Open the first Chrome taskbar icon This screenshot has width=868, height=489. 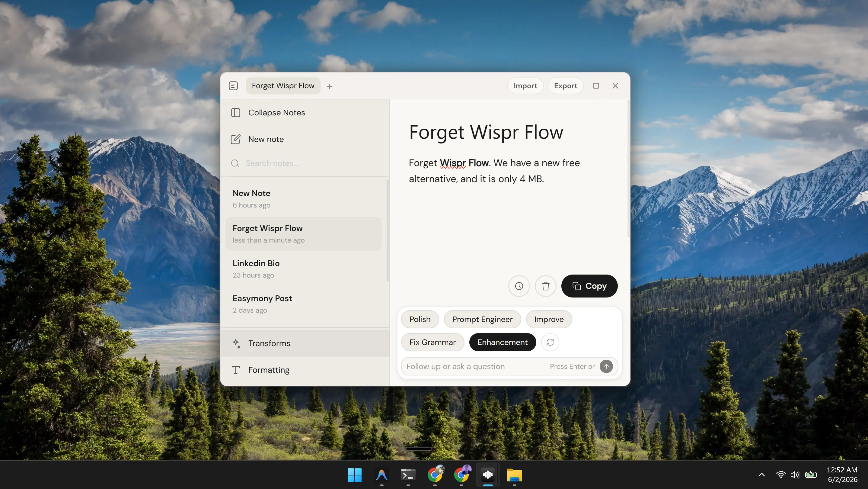coord(435,475)
